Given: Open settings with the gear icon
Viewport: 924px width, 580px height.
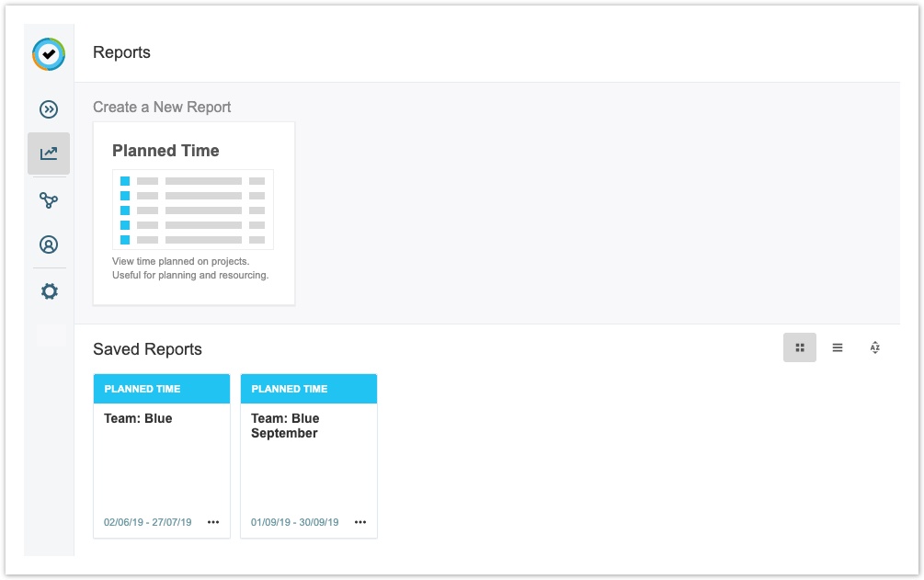Looking at the screenshot, I should 49,291.
